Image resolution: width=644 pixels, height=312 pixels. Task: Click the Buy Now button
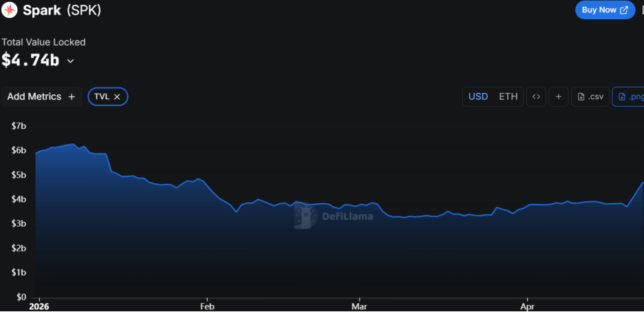pos(605,10)
